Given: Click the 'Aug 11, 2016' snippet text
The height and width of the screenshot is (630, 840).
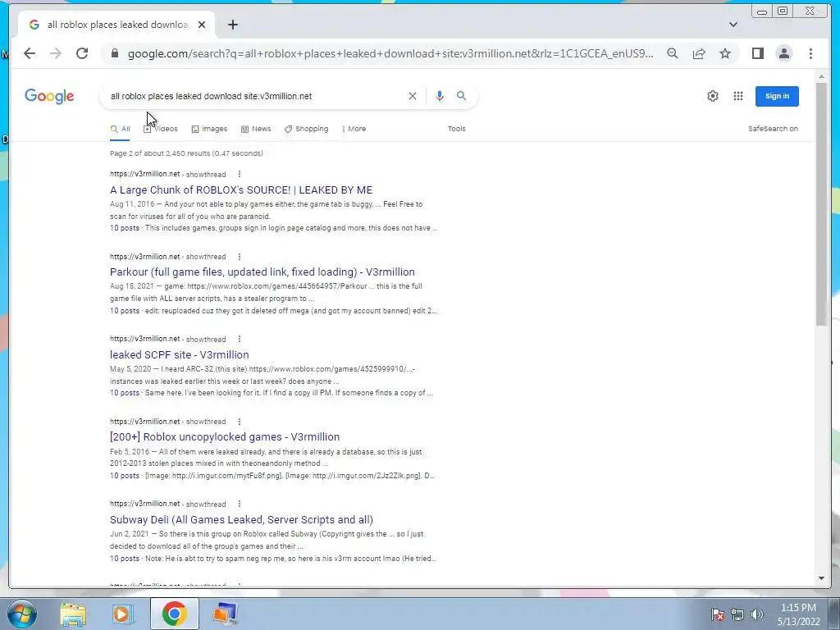Looking at the screenshot, I should (x=132, y=204).
